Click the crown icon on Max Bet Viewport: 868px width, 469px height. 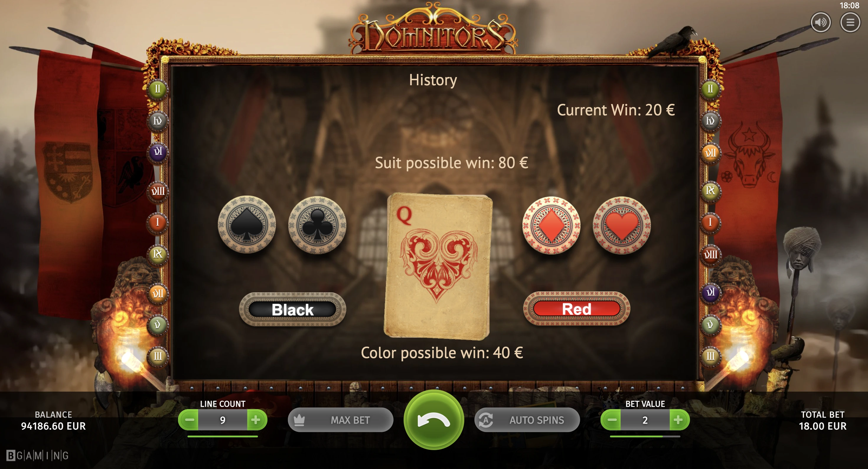(x=299, y=420)
